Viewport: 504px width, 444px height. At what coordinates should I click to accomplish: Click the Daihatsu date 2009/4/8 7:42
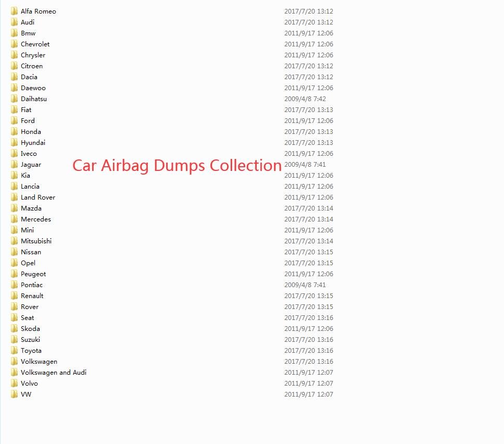(x=305, y=99)
